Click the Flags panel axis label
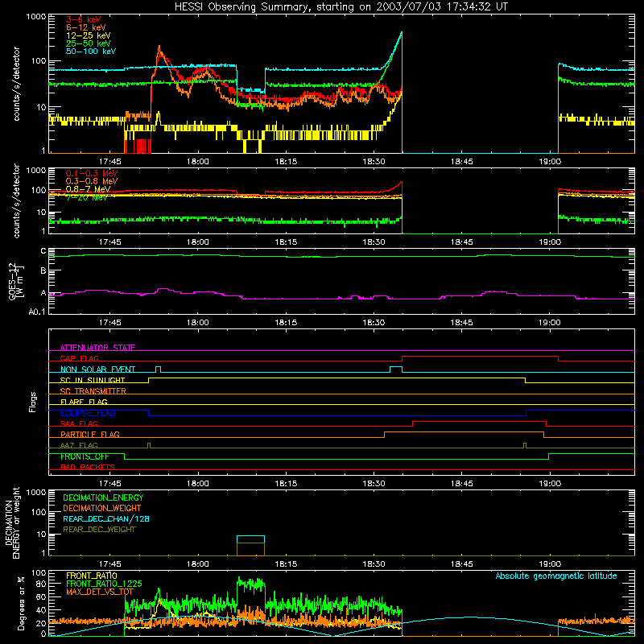 (x=33, y=402)
